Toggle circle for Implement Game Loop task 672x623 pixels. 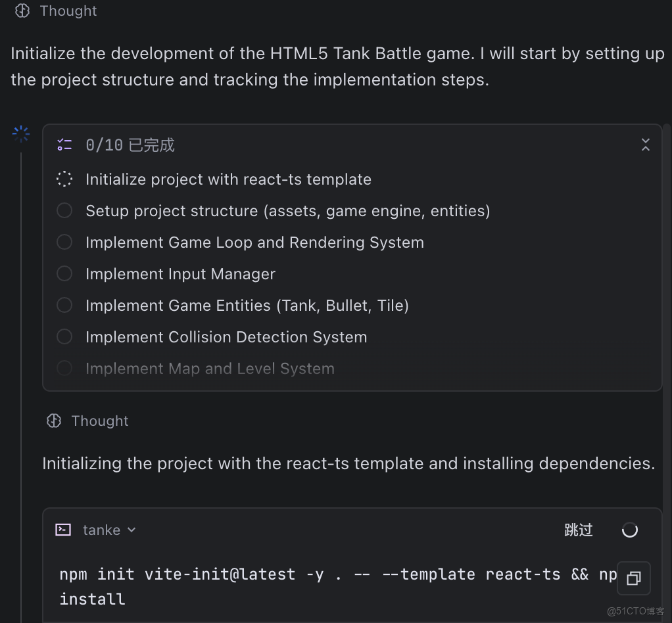(64, 242)
